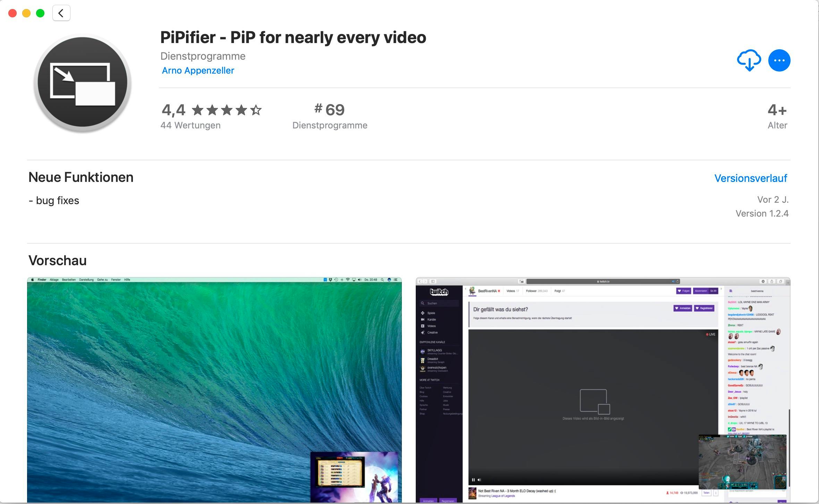Click the back navigation chevron button
Viewport: 819px width, 504px height.
tap(61, 13)
